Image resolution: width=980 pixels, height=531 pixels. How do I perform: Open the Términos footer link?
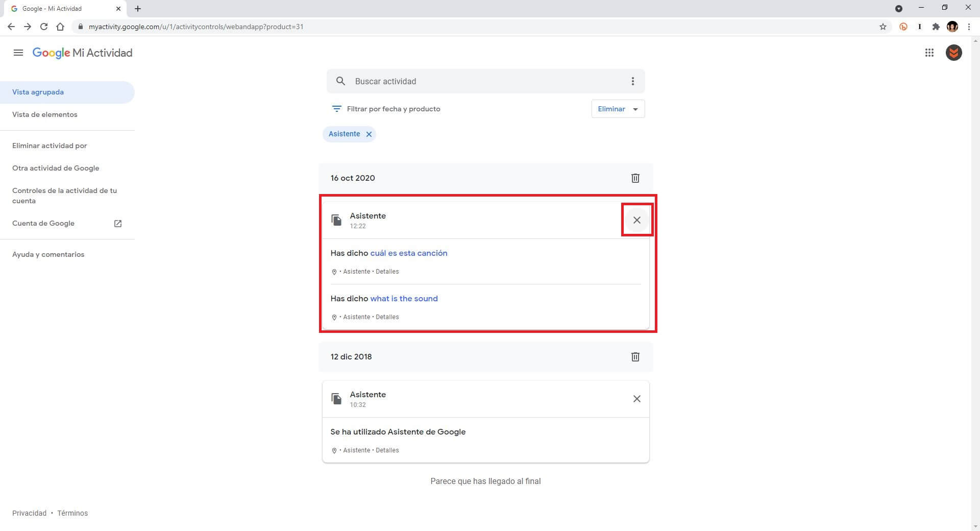click(72, 513)
